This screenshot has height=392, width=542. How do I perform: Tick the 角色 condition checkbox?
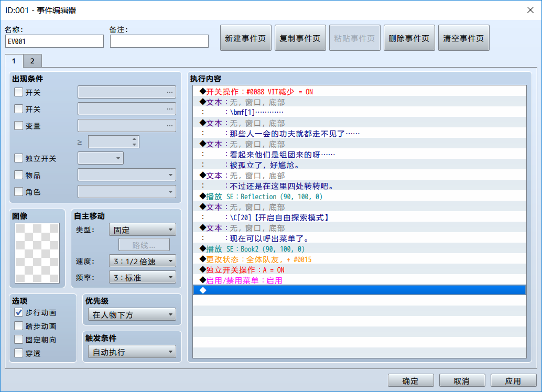19,191
